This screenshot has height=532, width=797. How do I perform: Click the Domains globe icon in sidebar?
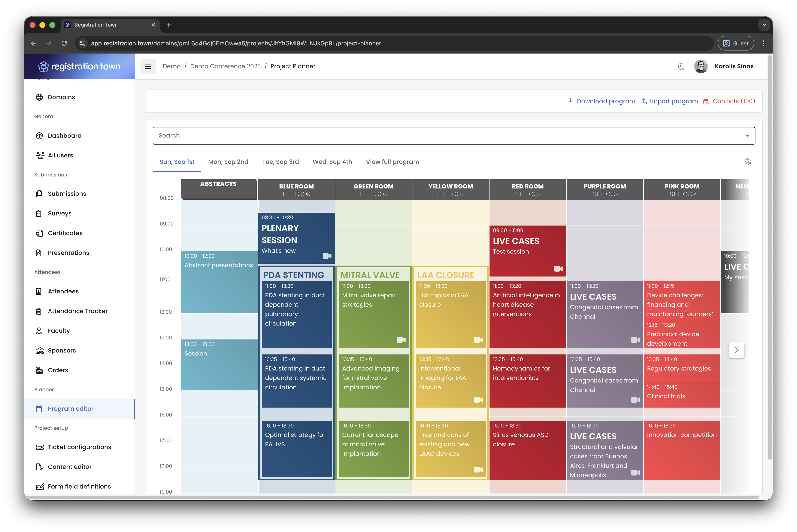pyautogui.click(x=39, y=97)
